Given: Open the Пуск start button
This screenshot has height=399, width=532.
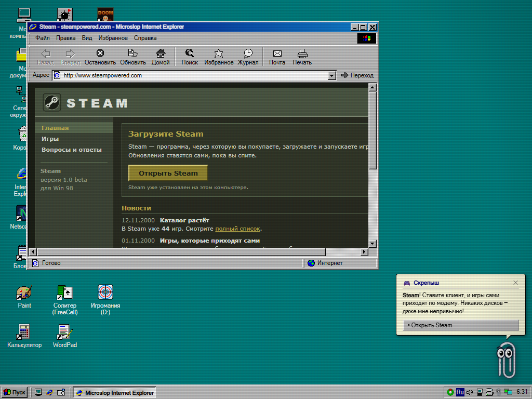Looking at the screenshot, I should coord(14,393).
